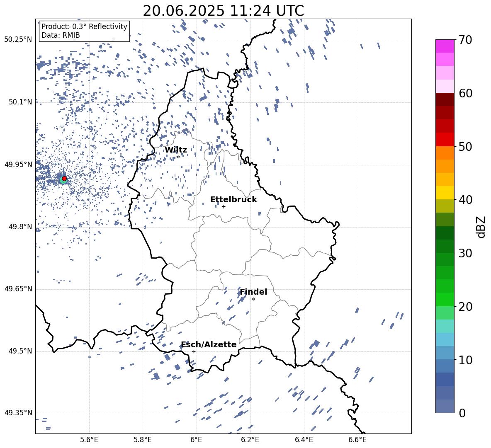Click the Ettelbruck city label

(233, 200)
